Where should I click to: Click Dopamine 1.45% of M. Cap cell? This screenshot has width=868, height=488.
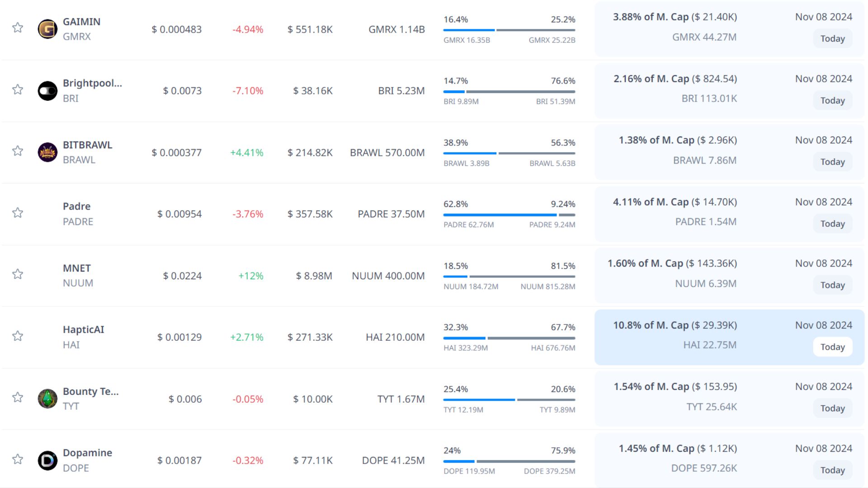point(677,449)
